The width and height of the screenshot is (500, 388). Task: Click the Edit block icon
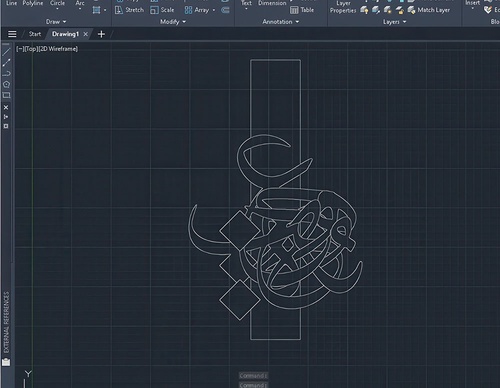[488, 10]
